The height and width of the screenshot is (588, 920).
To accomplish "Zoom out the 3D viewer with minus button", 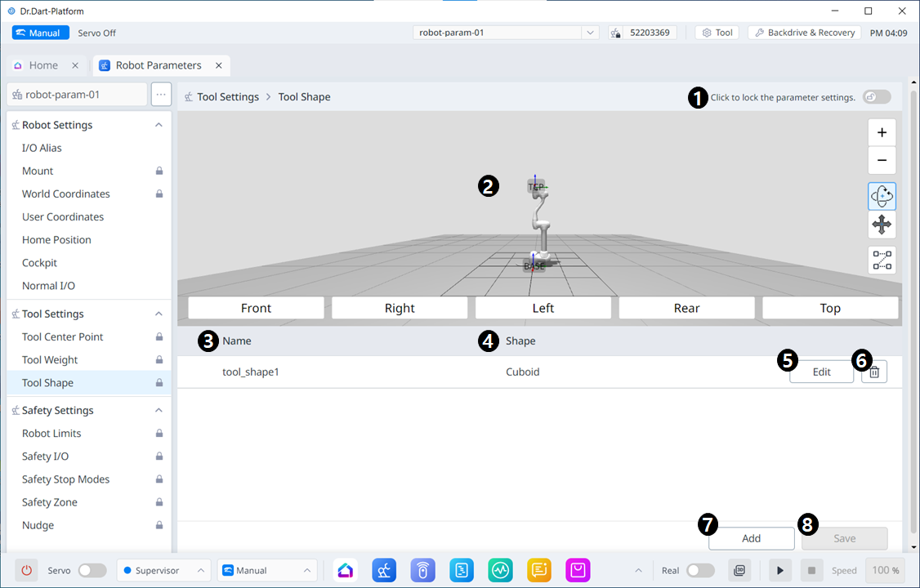I will pos(882,160).
